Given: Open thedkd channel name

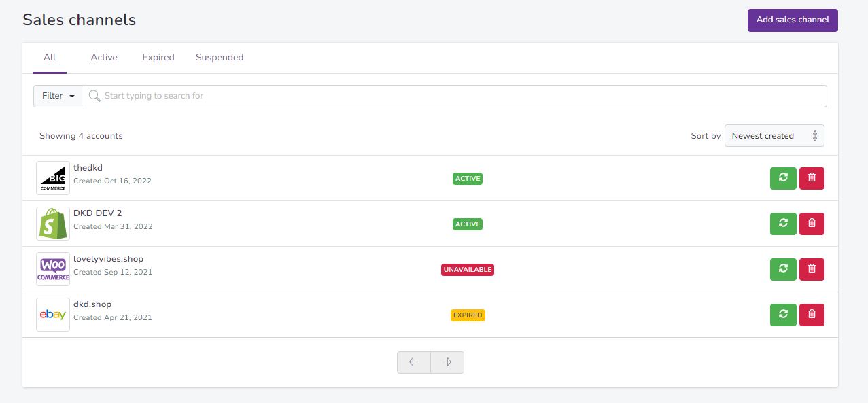Looking at the screenshot, I should [88, 168].
